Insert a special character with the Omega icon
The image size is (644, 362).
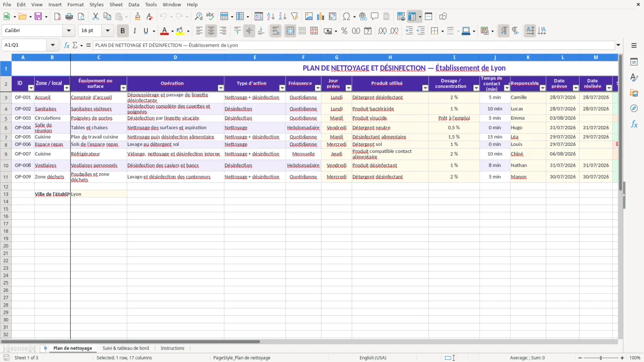[346, 17]
